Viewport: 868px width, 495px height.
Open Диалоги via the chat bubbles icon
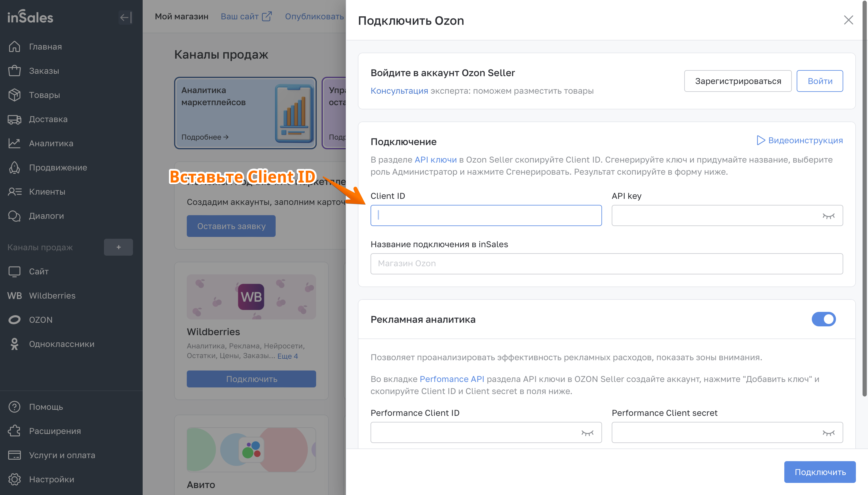coord(14,216)
